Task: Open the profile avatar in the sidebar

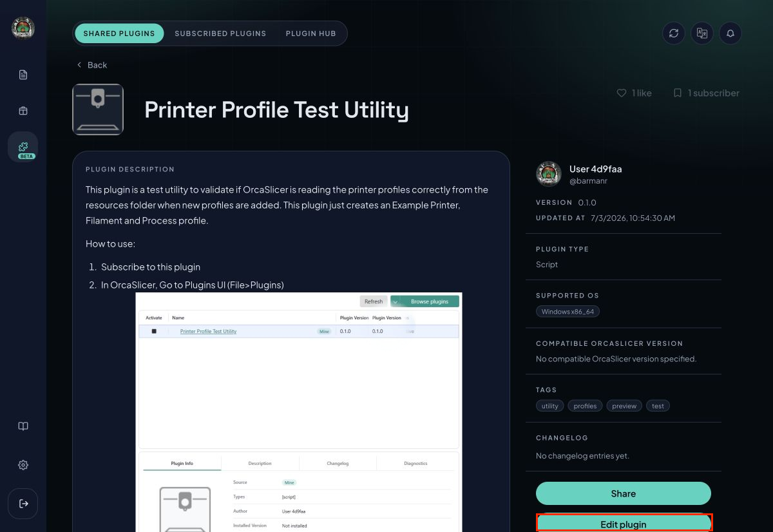Action: coord(23,28)
